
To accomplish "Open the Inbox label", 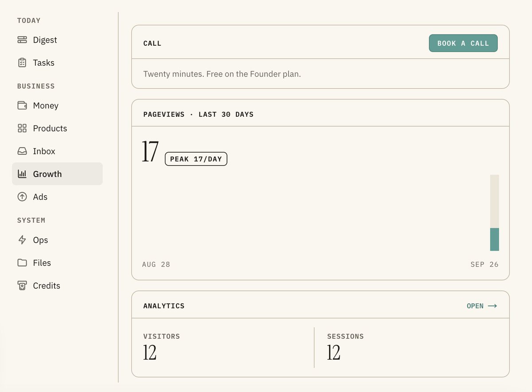I will pos(44,151).
